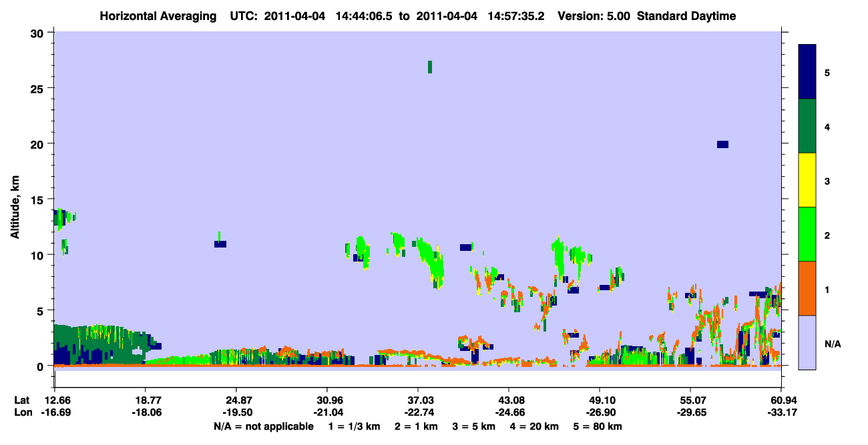
Task: Click the dark blue block at 20 km altitude
Action: (722, 144)
